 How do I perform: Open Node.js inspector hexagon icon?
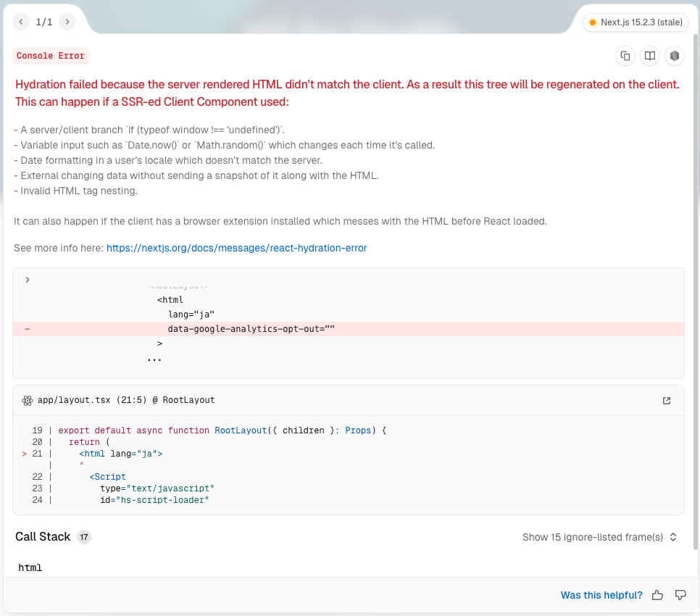[675, 56]
